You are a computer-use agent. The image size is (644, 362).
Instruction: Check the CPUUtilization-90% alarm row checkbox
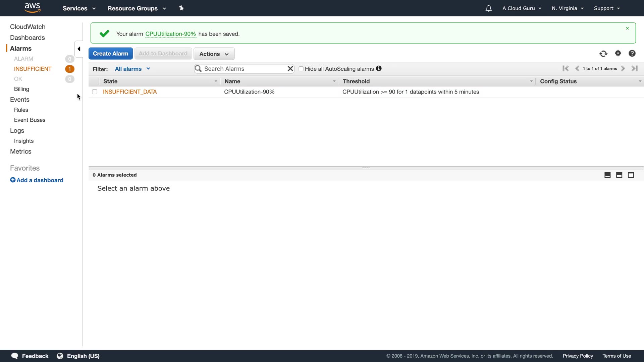pyautogui.click(x=95, y=92)
